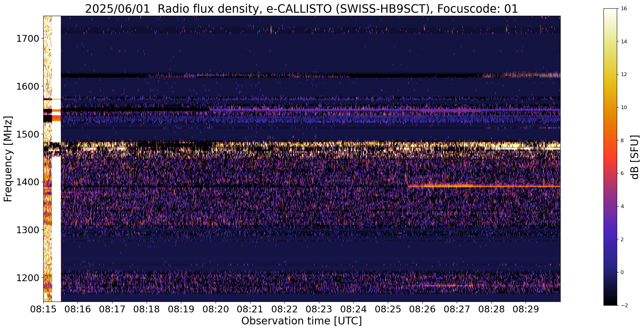Click the 08:15 time tick label

pyautogui.click(x=43, y=309)
